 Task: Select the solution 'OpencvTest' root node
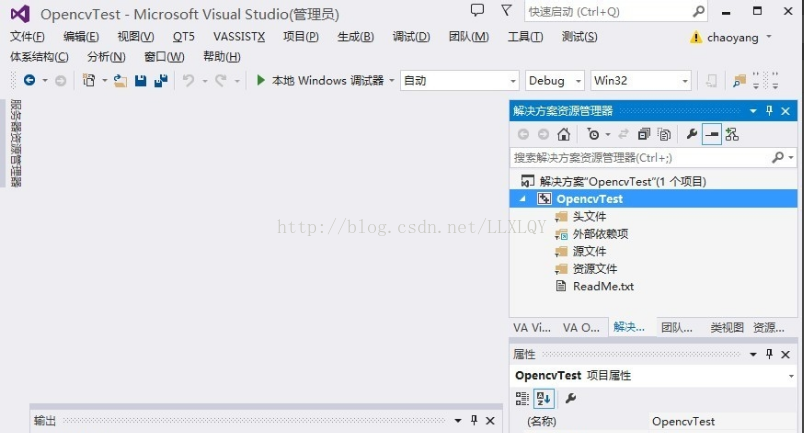pos(623,181)
